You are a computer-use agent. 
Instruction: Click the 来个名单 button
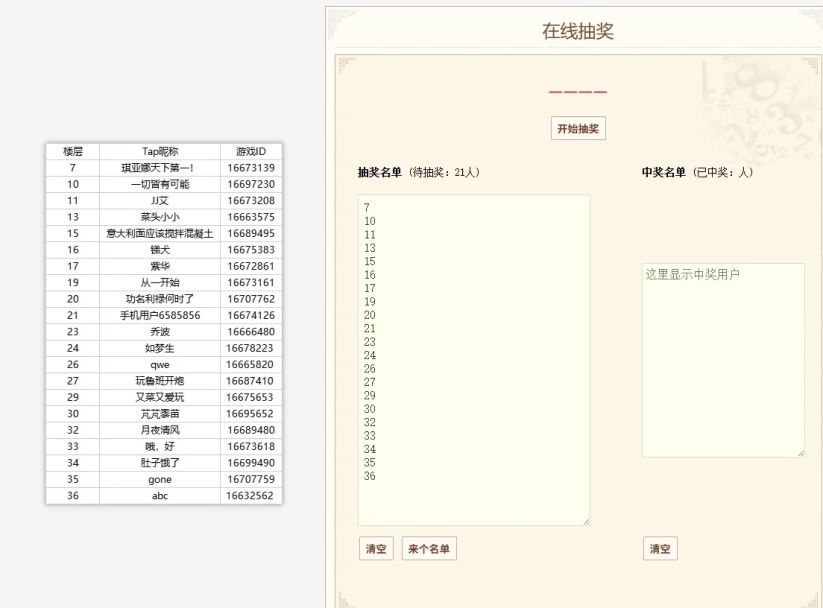coord(429,549)
